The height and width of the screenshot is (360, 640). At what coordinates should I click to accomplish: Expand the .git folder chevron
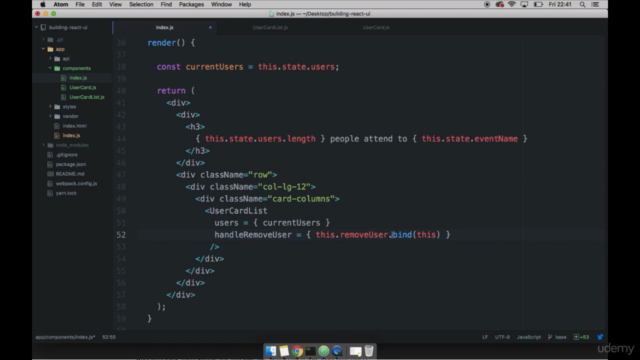coord(43,40)
